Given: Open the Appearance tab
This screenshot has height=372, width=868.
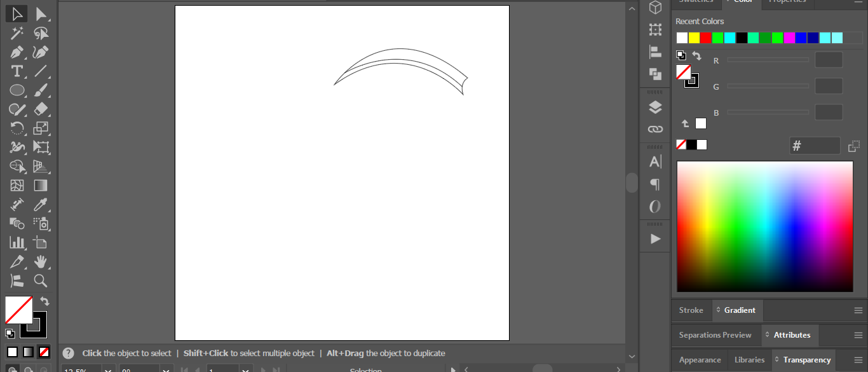Looking at the screenshot, I should pyautogui.click(x=700, y=360).
